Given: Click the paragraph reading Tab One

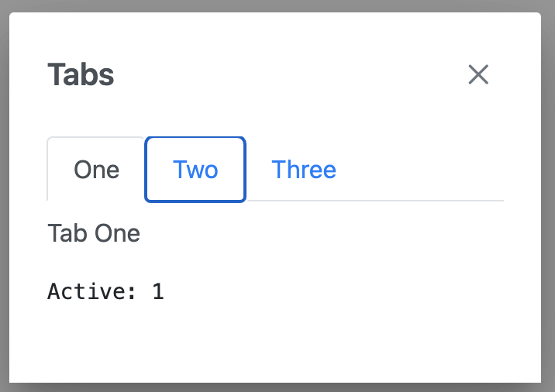Looking at the screenshot, I should [94, 233].
